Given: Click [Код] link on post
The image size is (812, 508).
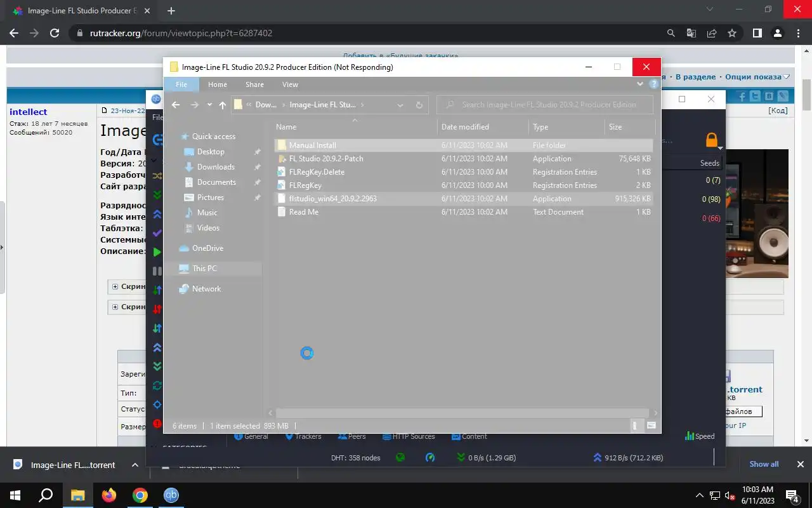Looking at the screenshot, I should pyautogui.click(x=778, y=110).
